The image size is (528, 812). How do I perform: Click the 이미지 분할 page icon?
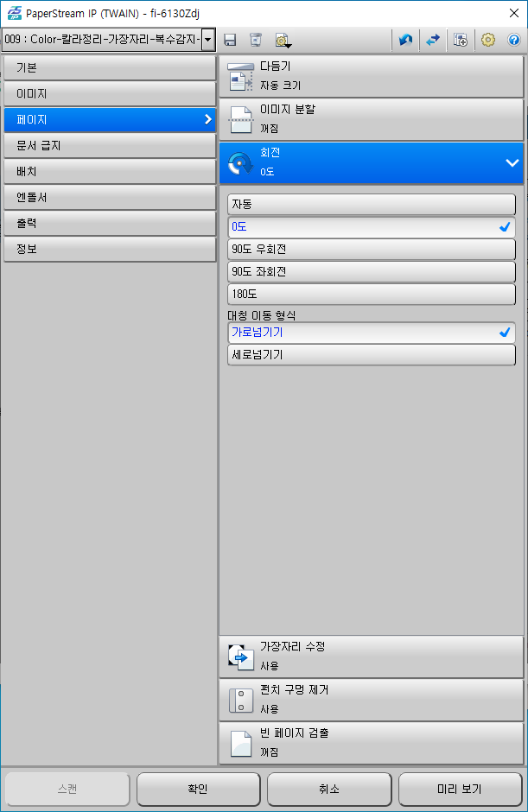tap(240, 119)
